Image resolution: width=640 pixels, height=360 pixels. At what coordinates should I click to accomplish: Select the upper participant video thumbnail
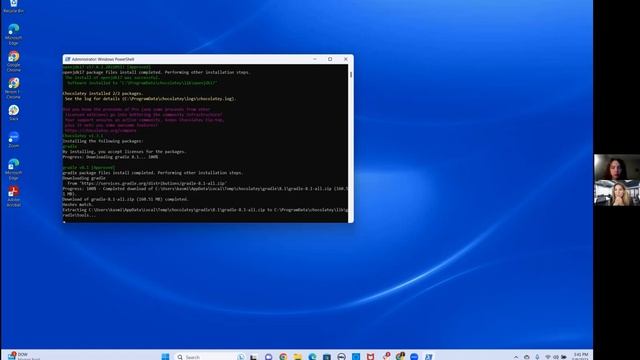click(x=617, y=167)
